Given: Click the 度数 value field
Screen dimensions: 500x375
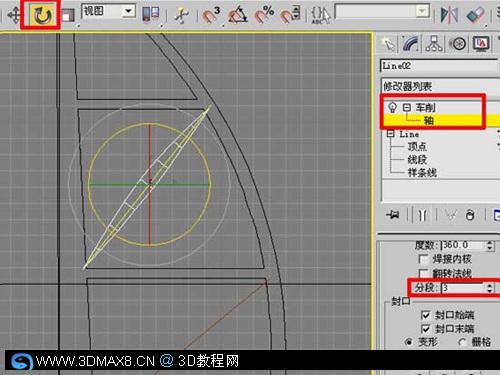Looking at the screenshot, I should coord(463,245).
